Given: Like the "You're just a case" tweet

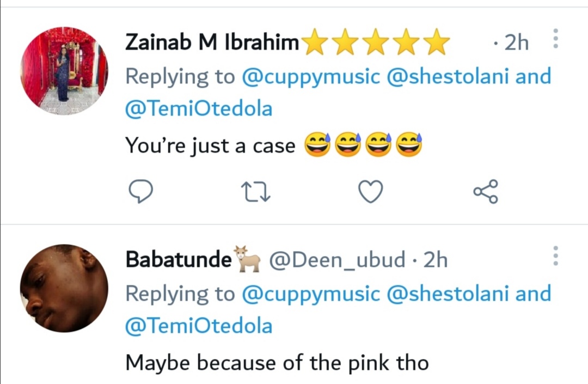Looking at the screenshot, I should (x=371, y=191).
